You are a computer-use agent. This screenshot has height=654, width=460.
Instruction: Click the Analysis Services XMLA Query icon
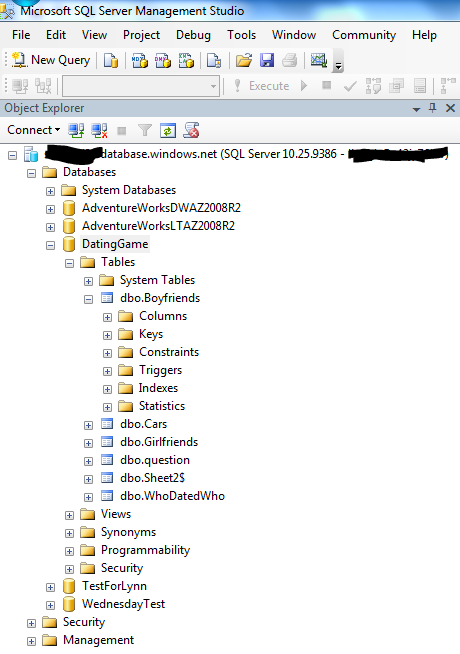coord(186,60)
